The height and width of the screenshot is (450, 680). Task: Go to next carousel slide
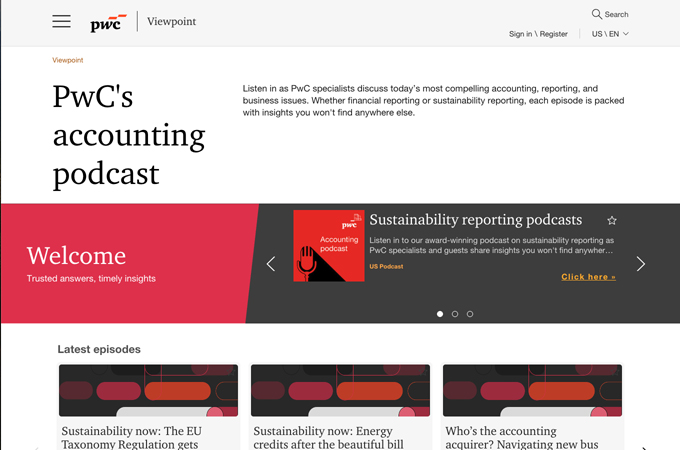641,264
